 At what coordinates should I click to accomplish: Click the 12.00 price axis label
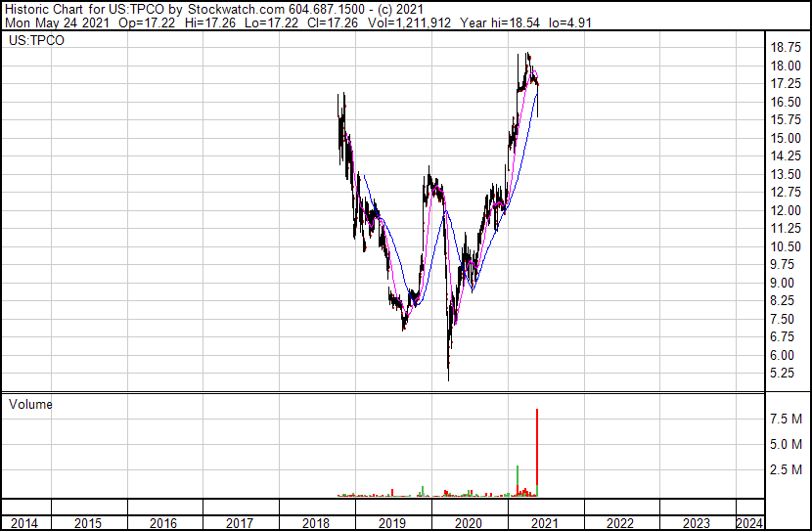pyautogui.click(x=786, y=210)
